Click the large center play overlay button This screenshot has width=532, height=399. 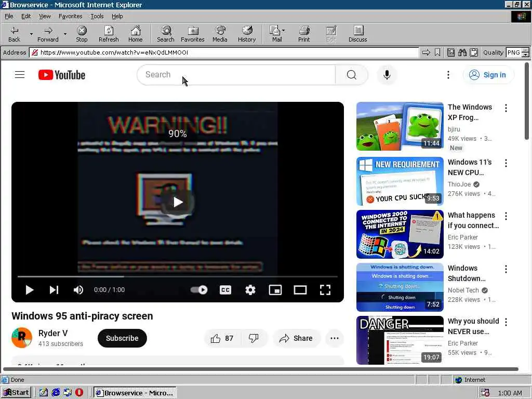tap(178, 202)
